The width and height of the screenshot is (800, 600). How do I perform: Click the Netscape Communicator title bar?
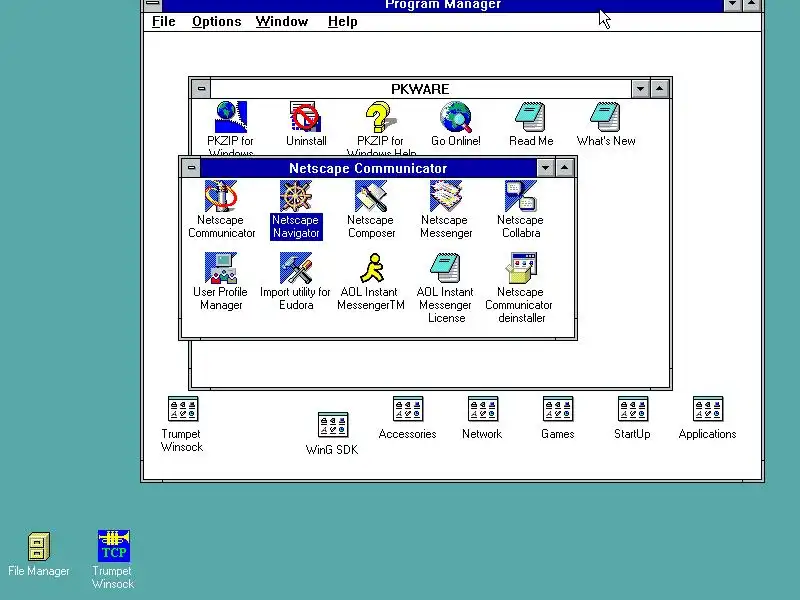tap(368, 168)
